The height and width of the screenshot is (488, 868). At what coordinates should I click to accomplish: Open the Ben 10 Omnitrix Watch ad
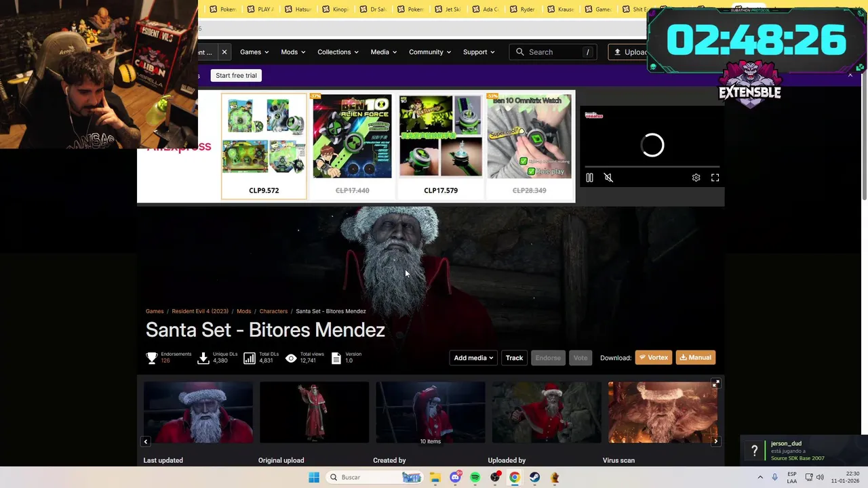[x=529, y=146]
